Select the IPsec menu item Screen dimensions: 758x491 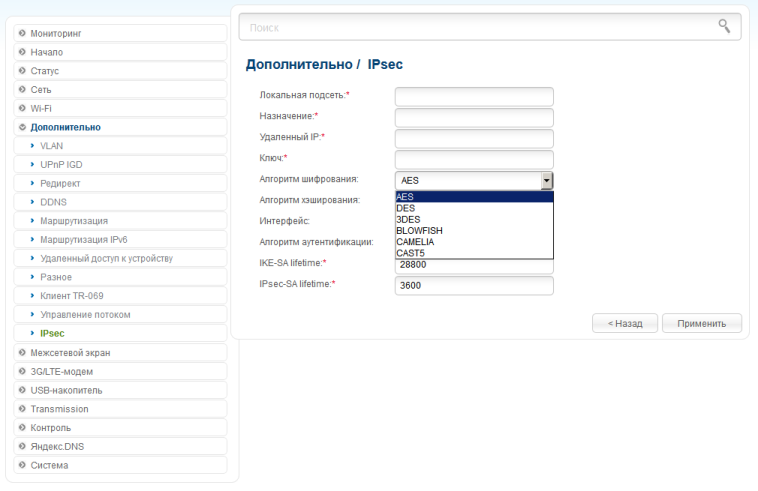[x=120, y=333]
